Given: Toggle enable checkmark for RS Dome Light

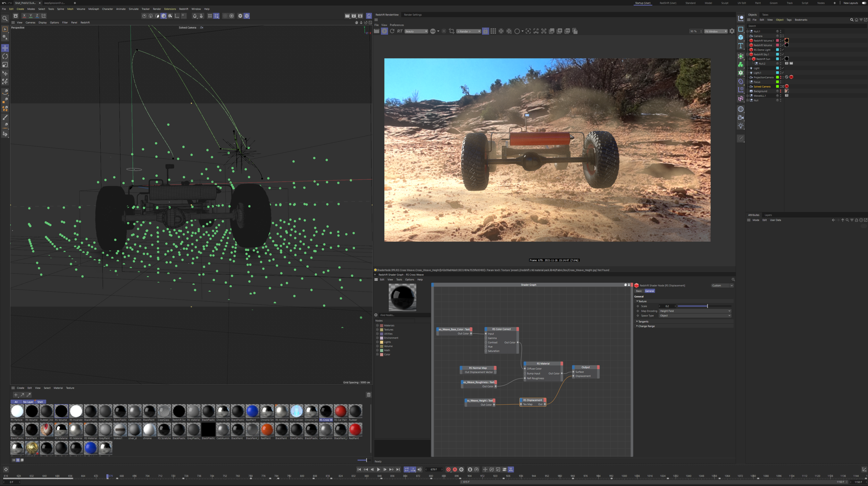Looking at the screenshot, I should (x=783, y=50).
